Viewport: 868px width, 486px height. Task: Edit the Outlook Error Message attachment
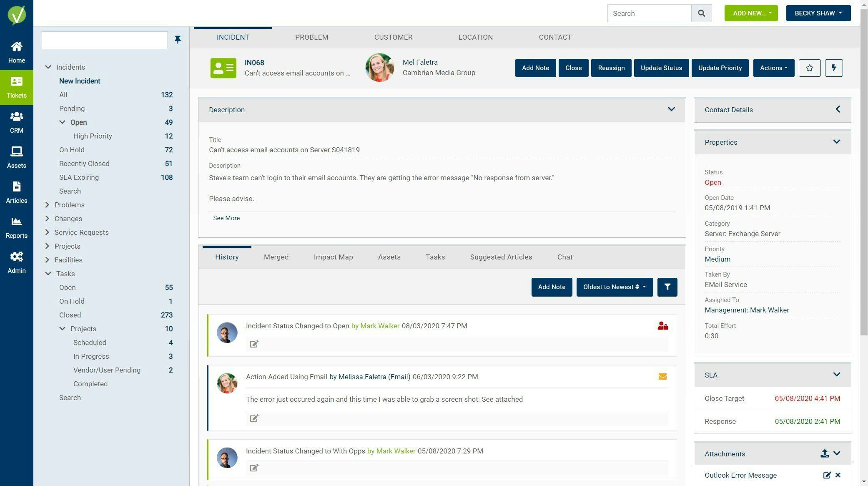[827, 475]
